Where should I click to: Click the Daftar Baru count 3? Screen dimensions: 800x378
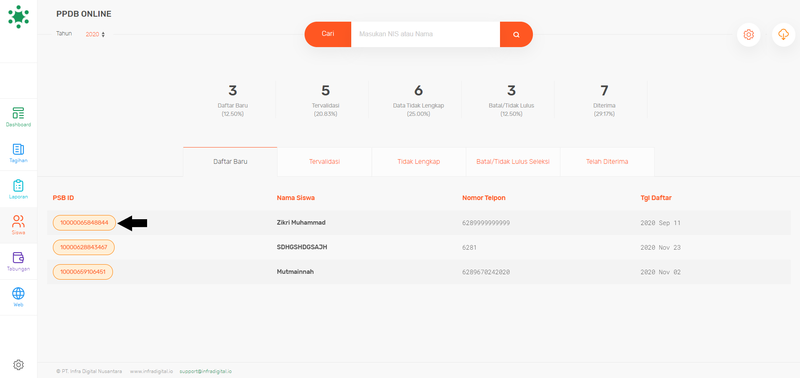[x=233, y=91]
